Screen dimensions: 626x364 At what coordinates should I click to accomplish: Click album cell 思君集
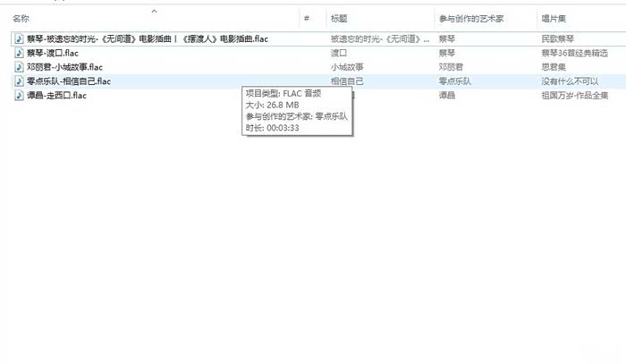[554, 67]
